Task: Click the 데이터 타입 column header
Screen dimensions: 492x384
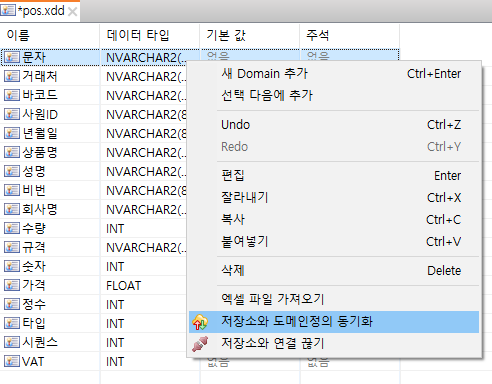Action: point(150,35)
